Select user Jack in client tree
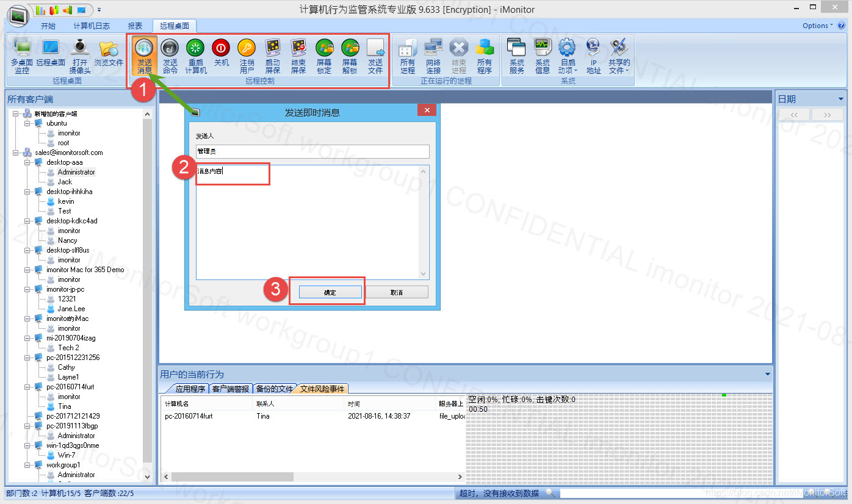 [x=65, y=182]
